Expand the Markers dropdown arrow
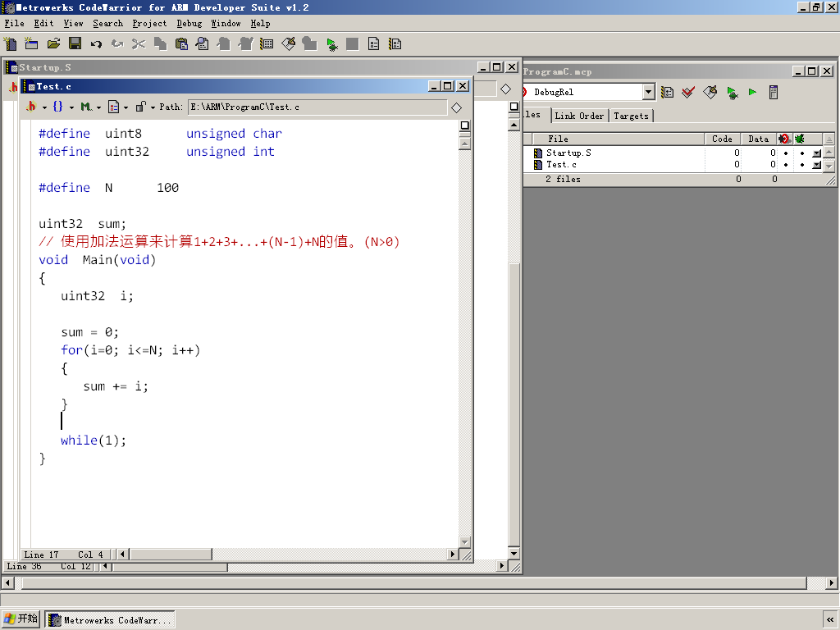Screen dimensions: 840x630 click(x=98, y=107)
